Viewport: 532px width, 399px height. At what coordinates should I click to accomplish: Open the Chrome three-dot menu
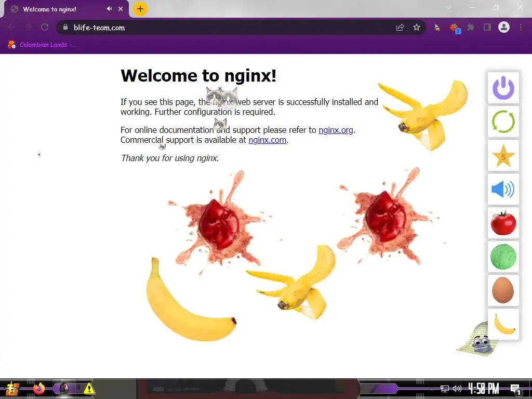click(521, 27)
